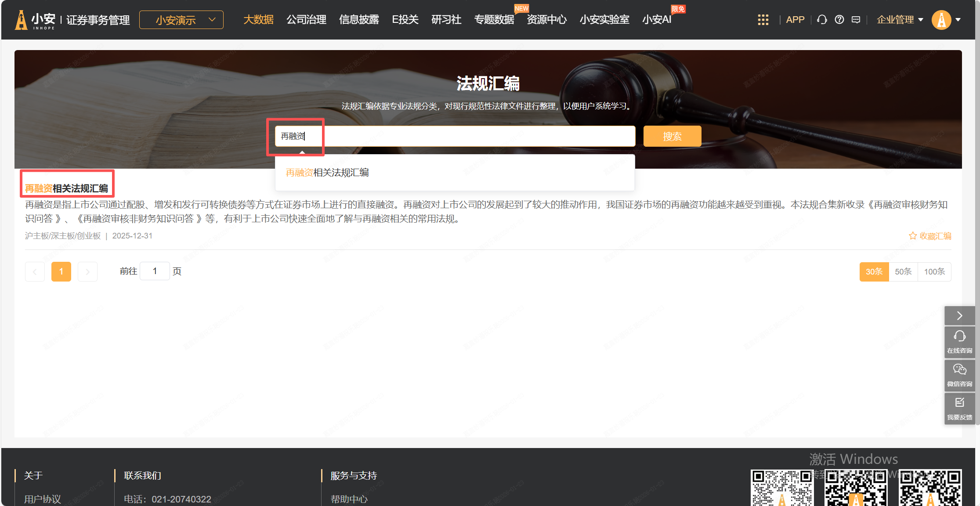Click the question mark help icon

(839, 20)
